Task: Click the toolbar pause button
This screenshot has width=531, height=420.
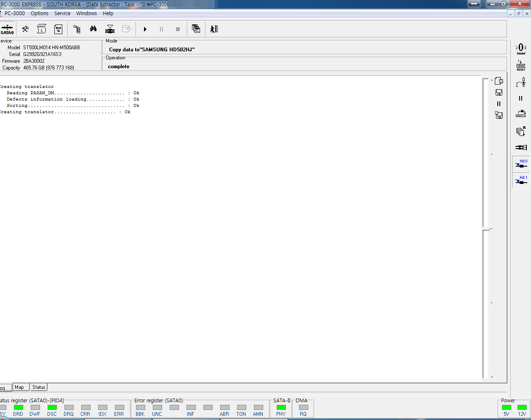Action: 161,29
